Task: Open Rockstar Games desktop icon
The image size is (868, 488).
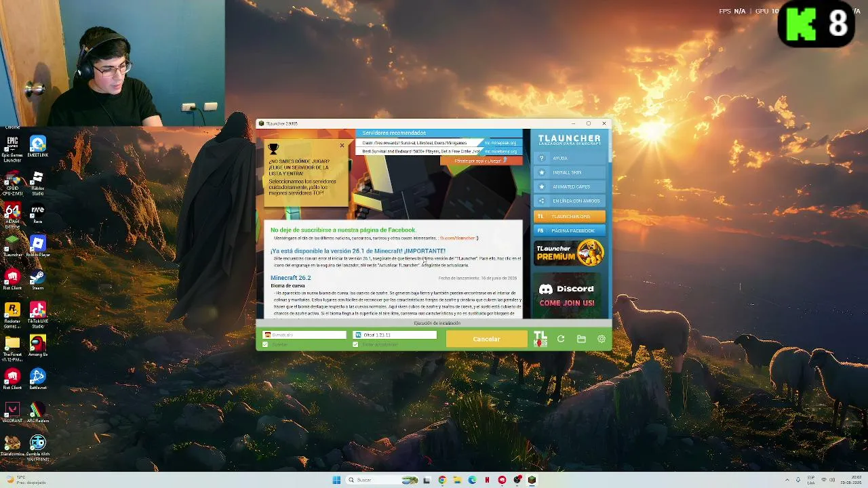Action: [x=12, y=315]
